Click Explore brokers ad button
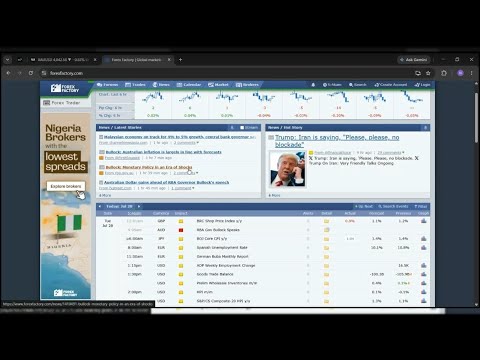The width and height of the screenshot is (480, 360). pyautogui.click(x=66, y=186)
